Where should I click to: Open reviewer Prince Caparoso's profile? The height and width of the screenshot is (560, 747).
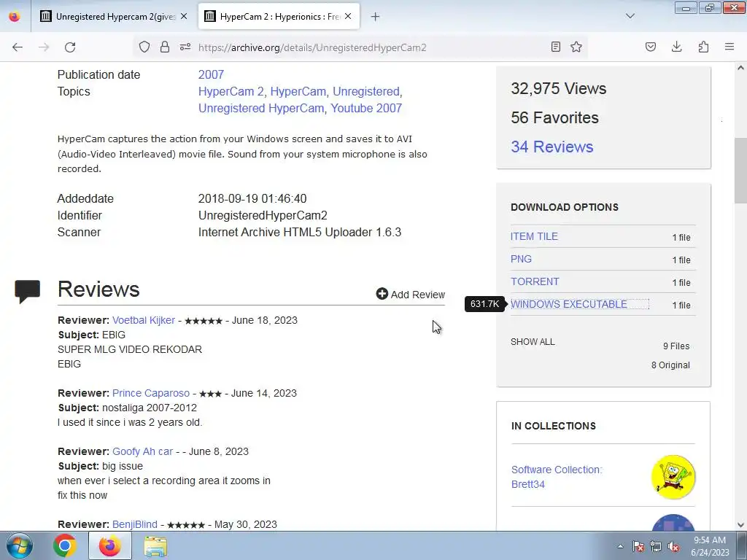pyautogui.click(x=151, y=393)
